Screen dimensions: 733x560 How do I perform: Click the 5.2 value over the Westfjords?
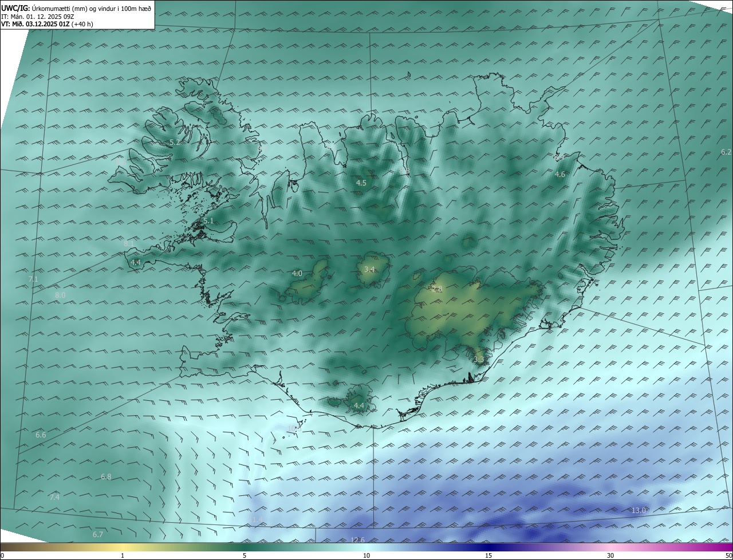(x=175, y=142)
